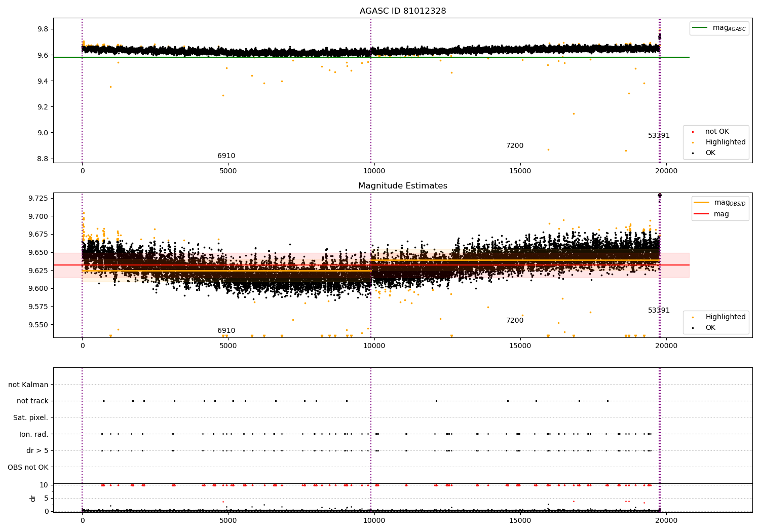
Task: Click the 20000 x-tick under the top plot
Action: (666, 171)
